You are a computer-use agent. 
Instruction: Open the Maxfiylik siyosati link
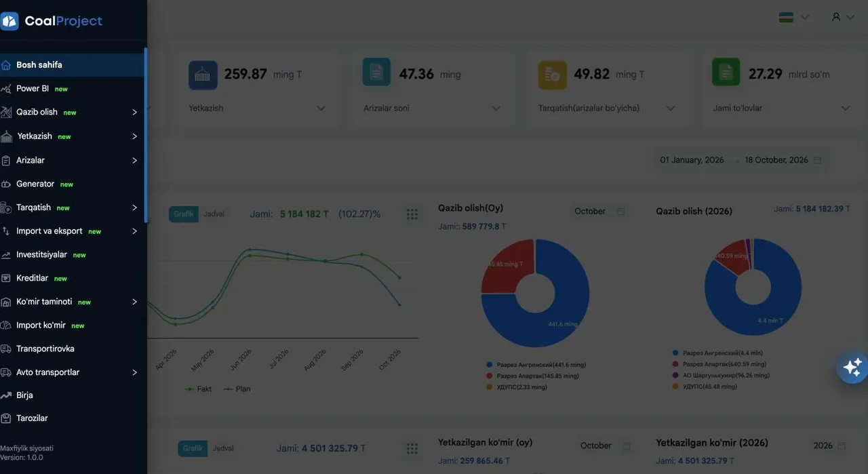[26, 448]
